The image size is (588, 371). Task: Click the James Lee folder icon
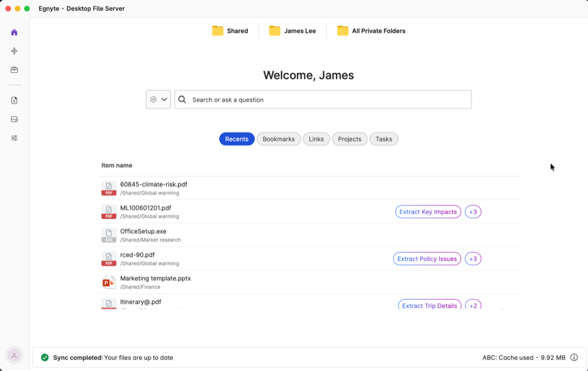(x=274, y=31)
